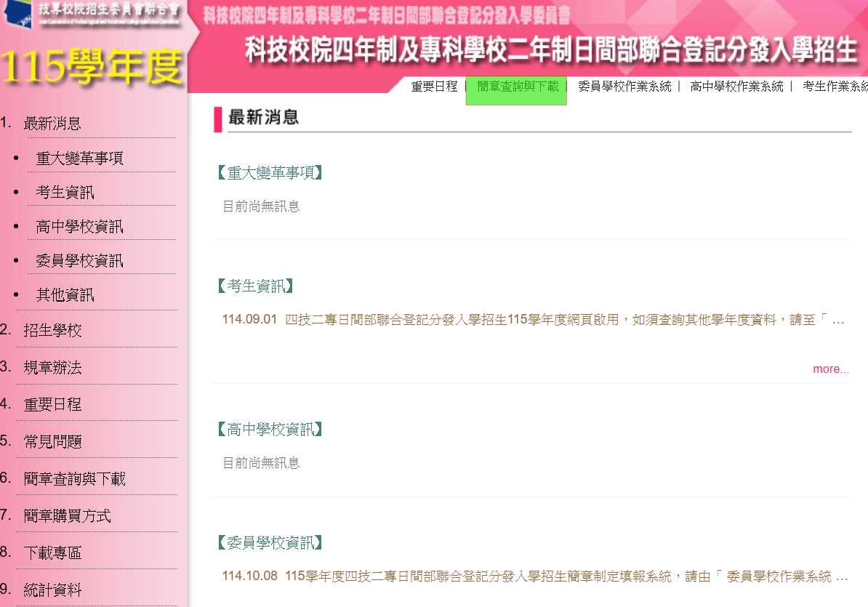Viewport: 868px width, 607px height.
Task: Select 簡章查詢與下載 in the top navigation bar
Action: 517,87
